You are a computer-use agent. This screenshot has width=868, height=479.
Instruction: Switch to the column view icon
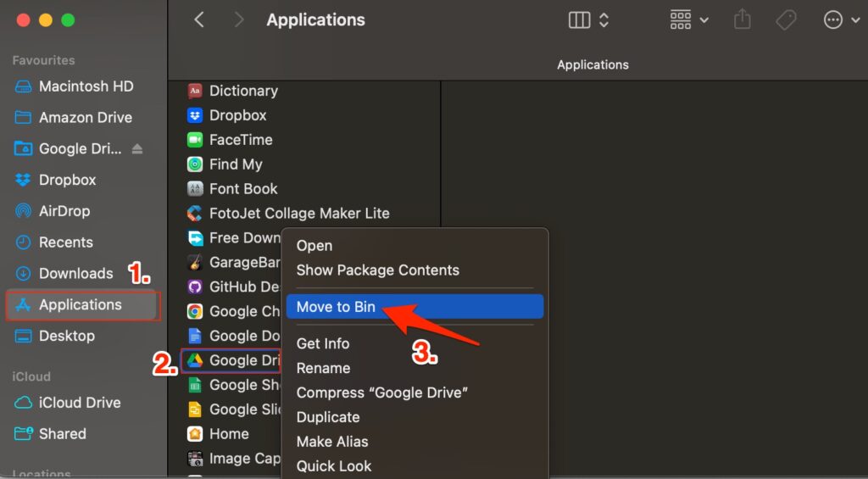pos(579,20)
